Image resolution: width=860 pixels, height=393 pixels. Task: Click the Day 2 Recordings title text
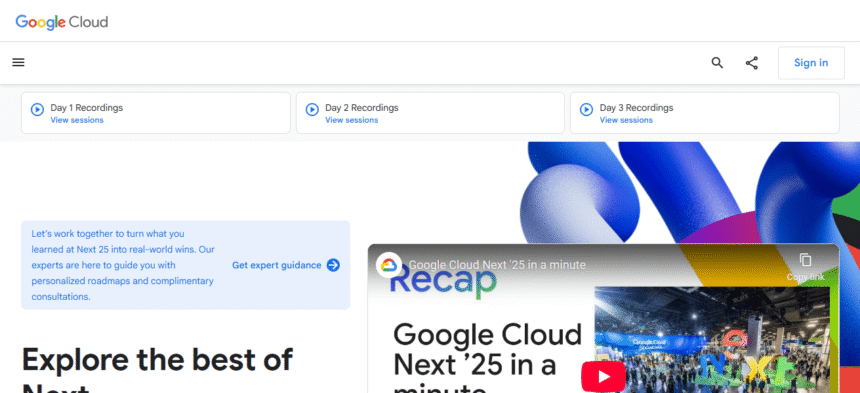(x=361, y=108)
